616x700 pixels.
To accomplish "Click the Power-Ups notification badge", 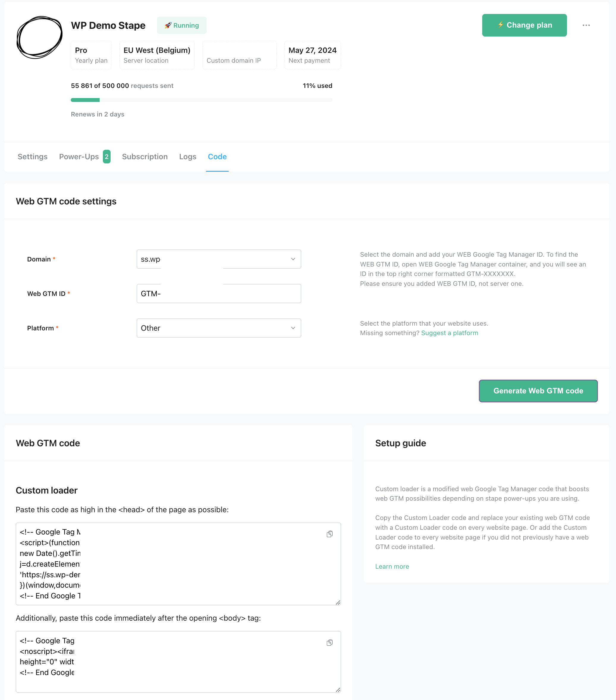I will click(x=106, y=157).
